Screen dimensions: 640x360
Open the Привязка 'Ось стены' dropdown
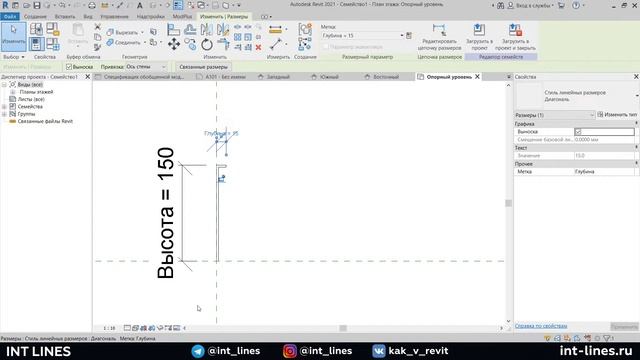(146, 67)
